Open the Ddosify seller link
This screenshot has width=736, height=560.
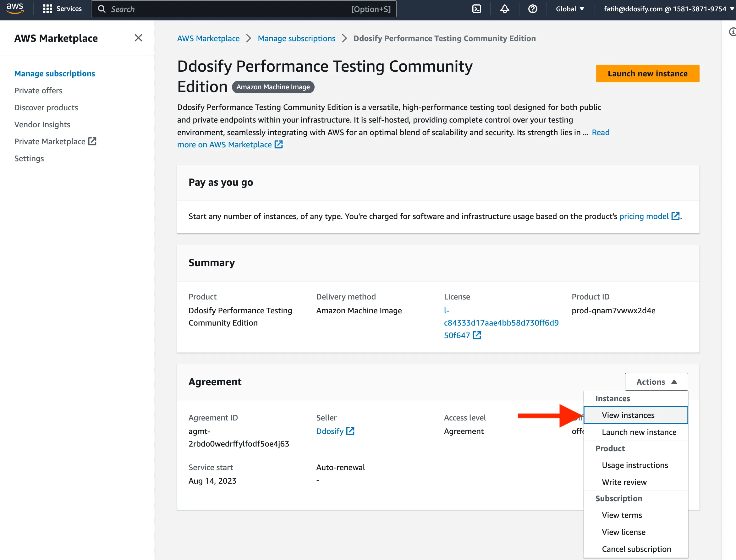pyautogui.click(x=330, y=431)
